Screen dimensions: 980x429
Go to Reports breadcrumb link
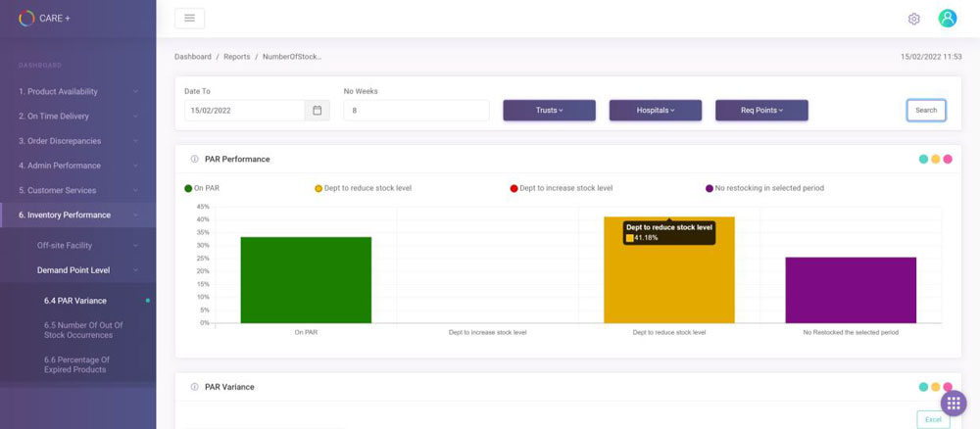(x=237, y=57)
